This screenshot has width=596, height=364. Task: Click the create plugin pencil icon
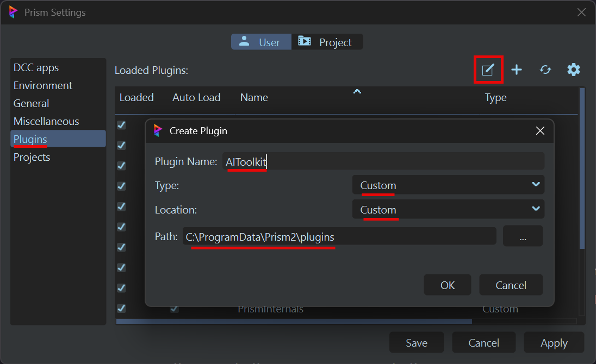pyautogui.click(x=488, y=70)
